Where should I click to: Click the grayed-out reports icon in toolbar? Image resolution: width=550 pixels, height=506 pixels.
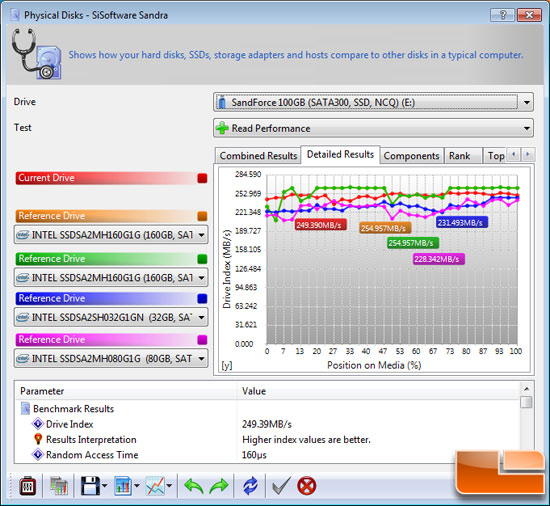(59, 486)
